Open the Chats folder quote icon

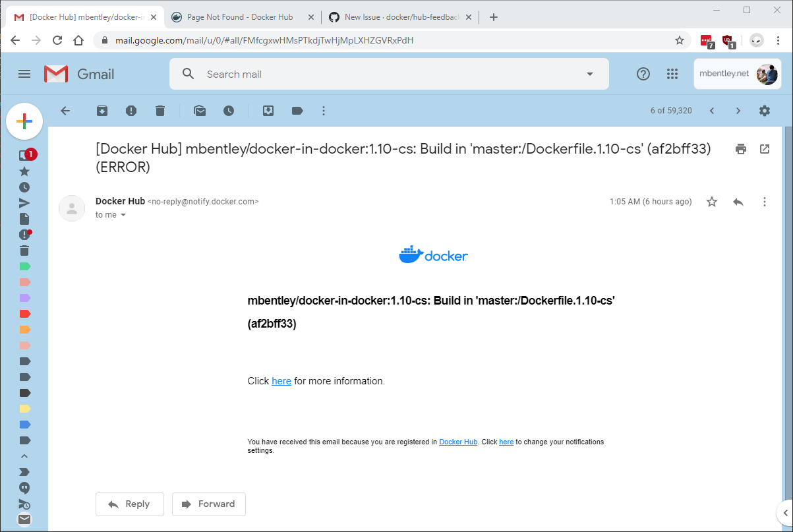[24, 488]
